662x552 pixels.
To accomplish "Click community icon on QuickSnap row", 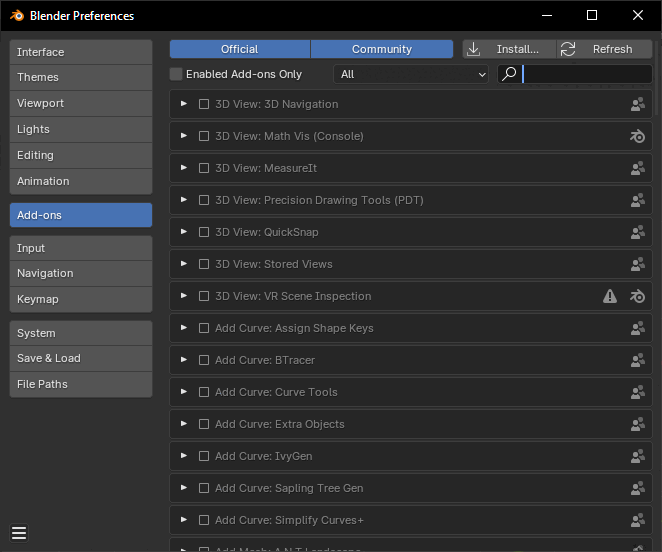I will 638,232.
